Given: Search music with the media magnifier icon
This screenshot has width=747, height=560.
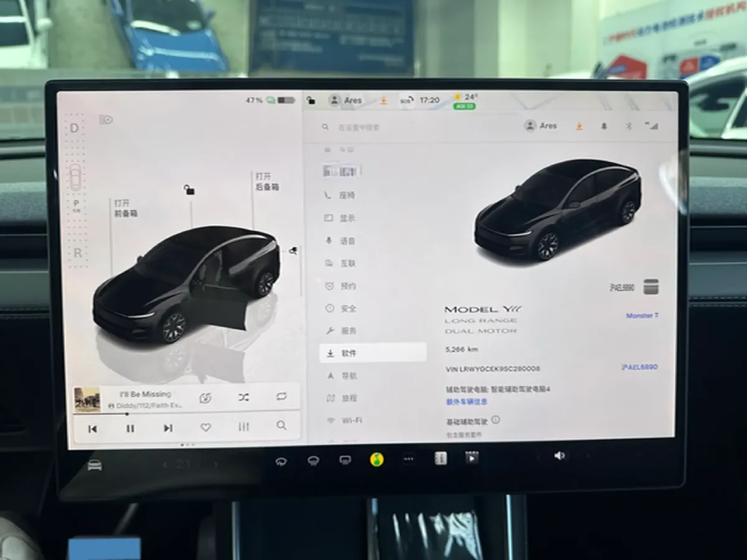Looking at the screenshot, I should (281, 426).
